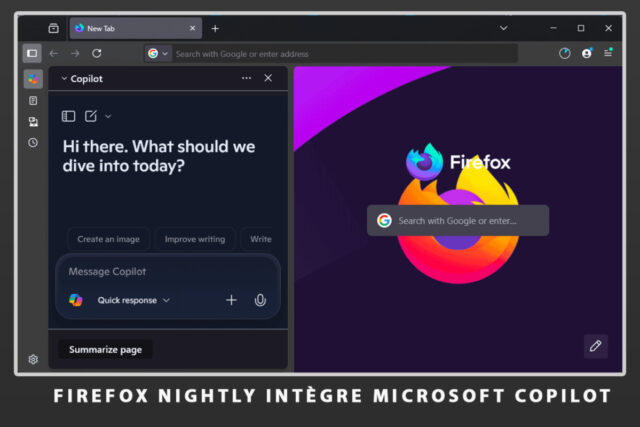Customize new tab with pencil icon
This screenshot has height=427, width=640.
point(596,346)
